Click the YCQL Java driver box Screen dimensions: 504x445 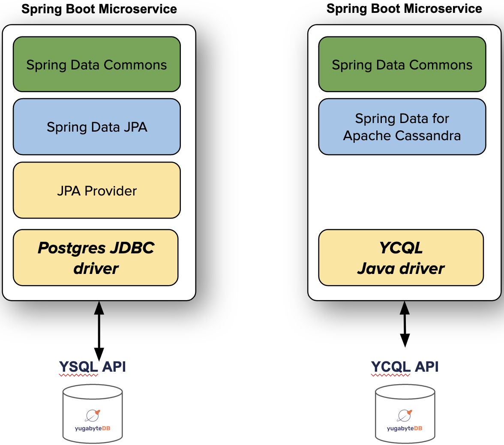[x=401, y=258]
